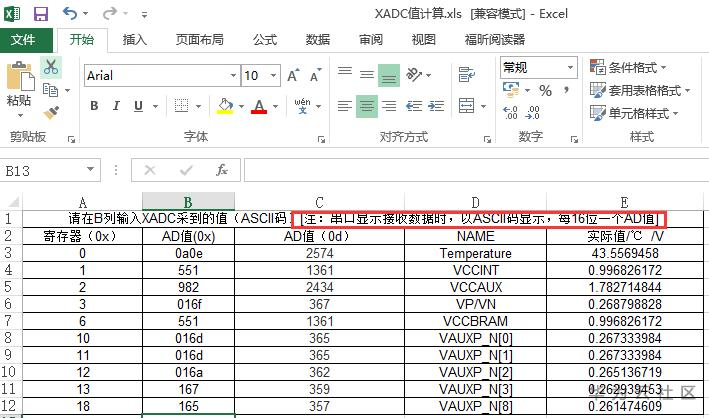Click the 粘贴 paste clipboard icon
The height and width of the screenshot is (418, 709).
point(20,76)
